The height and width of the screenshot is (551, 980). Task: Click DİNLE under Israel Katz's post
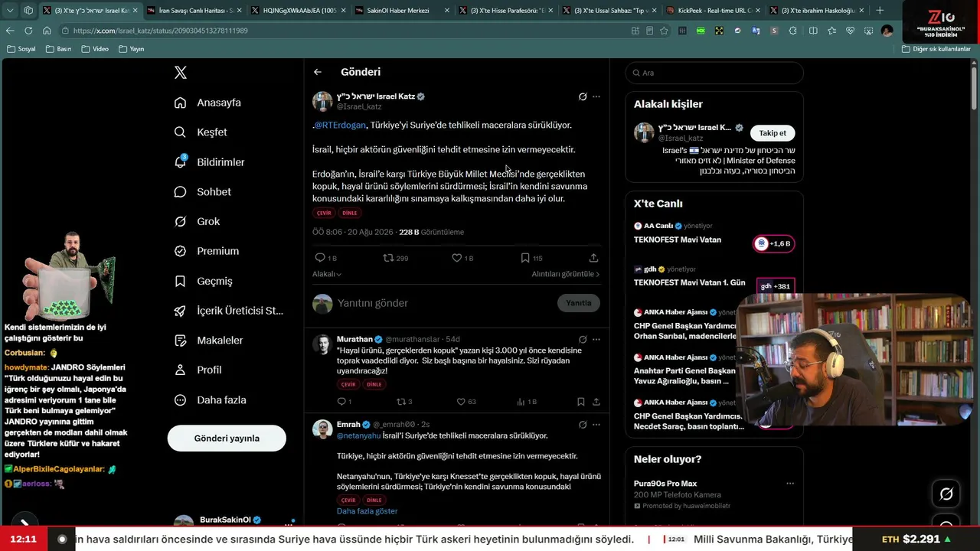[350, 213]
